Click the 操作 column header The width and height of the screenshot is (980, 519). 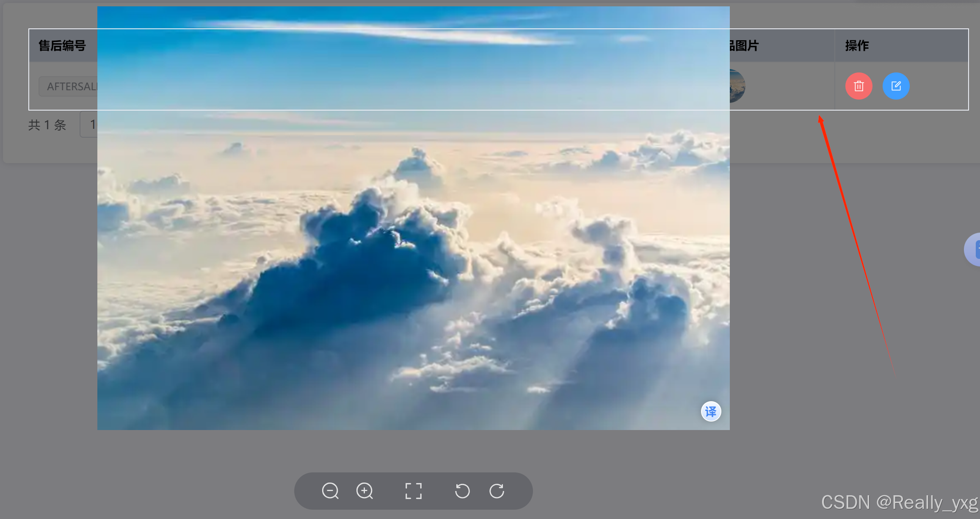(x=856, y=45)
